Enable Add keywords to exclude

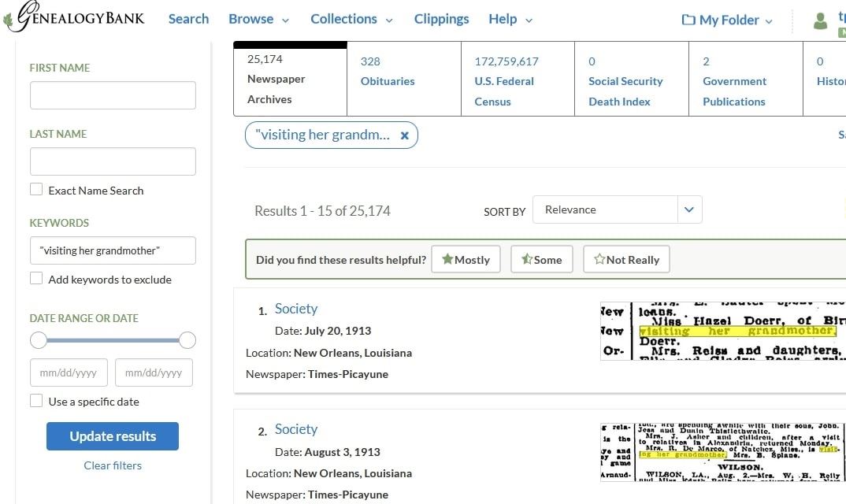(x=36, y=279)
